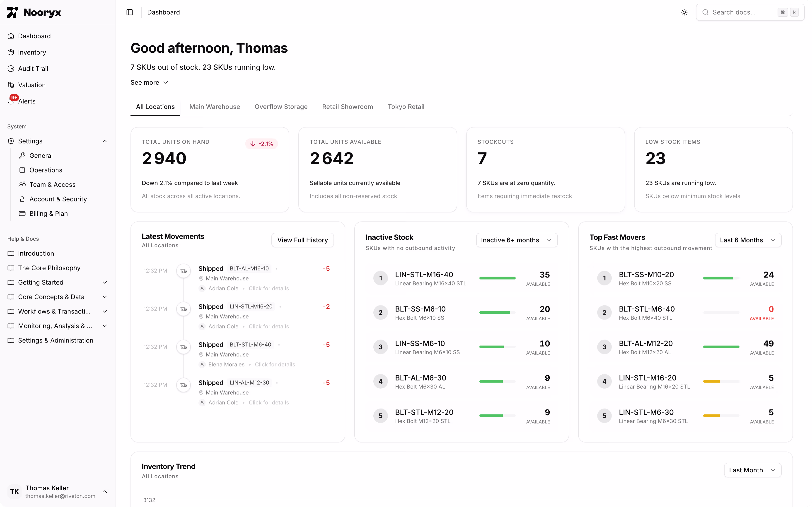Click the View Full History button
This screenshot has width=812, height=507.
(x=302, y=240)
